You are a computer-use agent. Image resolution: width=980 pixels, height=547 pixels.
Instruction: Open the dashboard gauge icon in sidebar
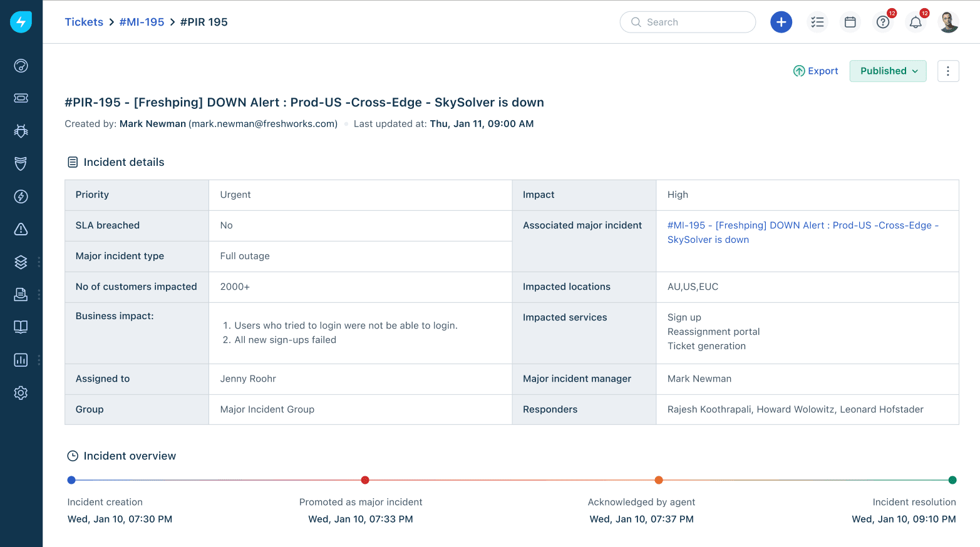pos(21,66)
